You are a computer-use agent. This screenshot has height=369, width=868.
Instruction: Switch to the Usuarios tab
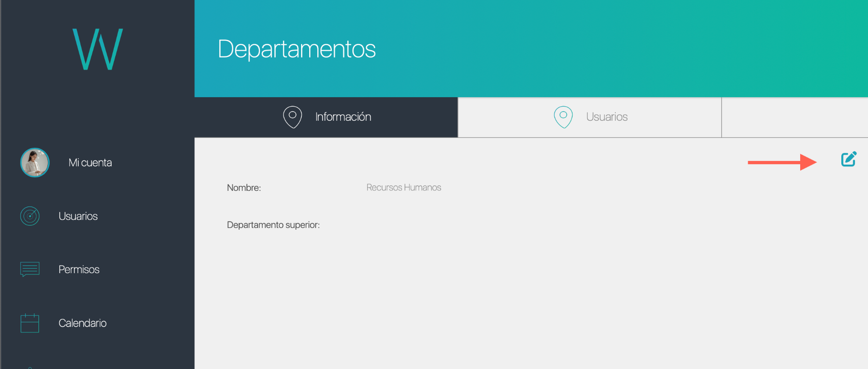click(x=590, y=117)
